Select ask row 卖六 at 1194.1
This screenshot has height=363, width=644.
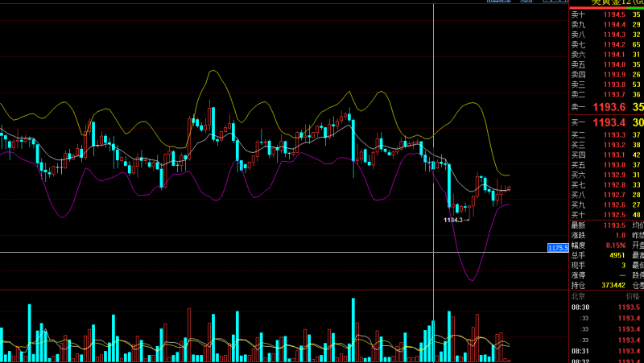[607, 55]
